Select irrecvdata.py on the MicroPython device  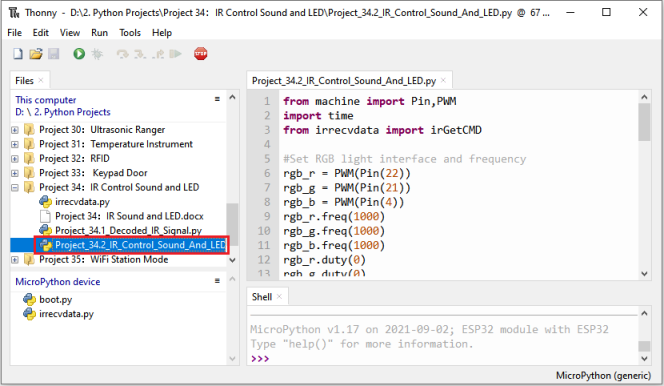click(66, 314)
